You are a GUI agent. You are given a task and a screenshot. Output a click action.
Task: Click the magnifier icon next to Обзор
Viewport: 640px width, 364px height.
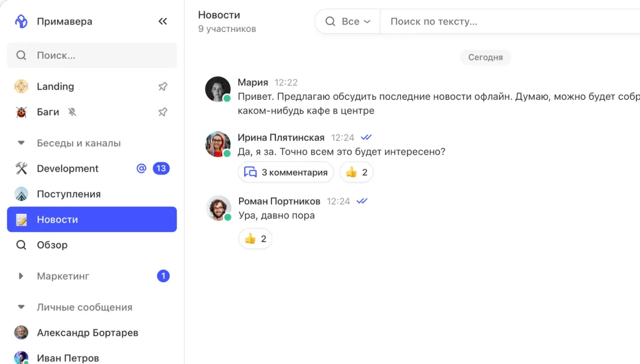coord(20,245)
